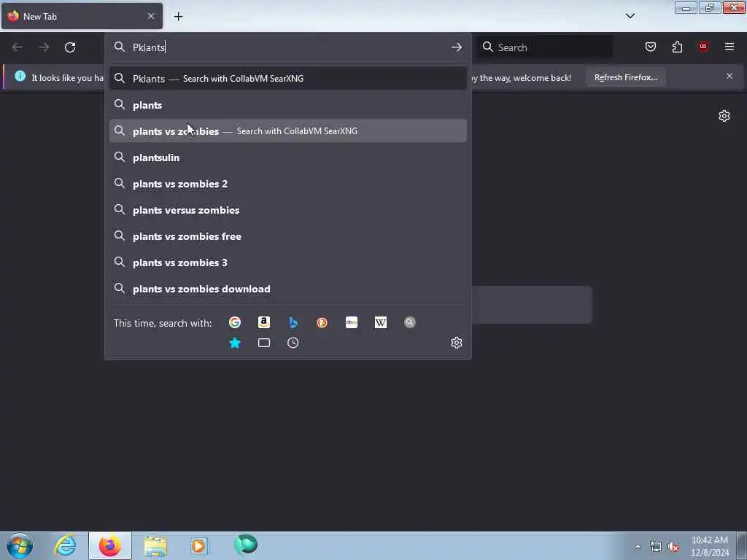Open the Firefox application menu
This screenshot has height=560, width=747.
click(x=729, y=47)
